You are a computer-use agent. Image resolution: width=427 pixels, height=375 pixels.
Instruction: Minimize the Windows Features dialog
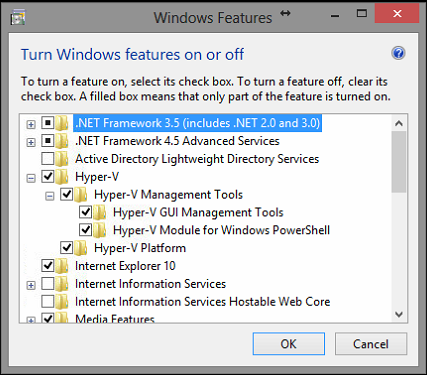335,15
